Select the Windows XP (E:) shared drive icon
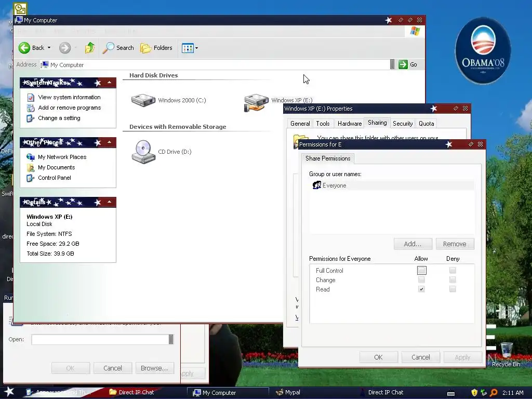 coord(256,102)
